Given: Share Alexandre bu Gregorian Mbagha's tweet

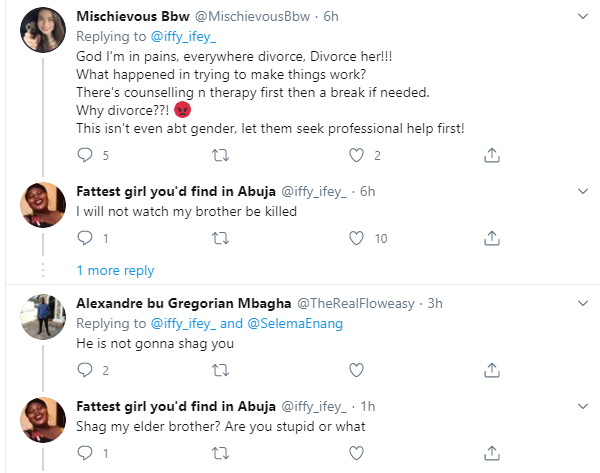Looking at the screenshot, I should [x=491, y=371].
